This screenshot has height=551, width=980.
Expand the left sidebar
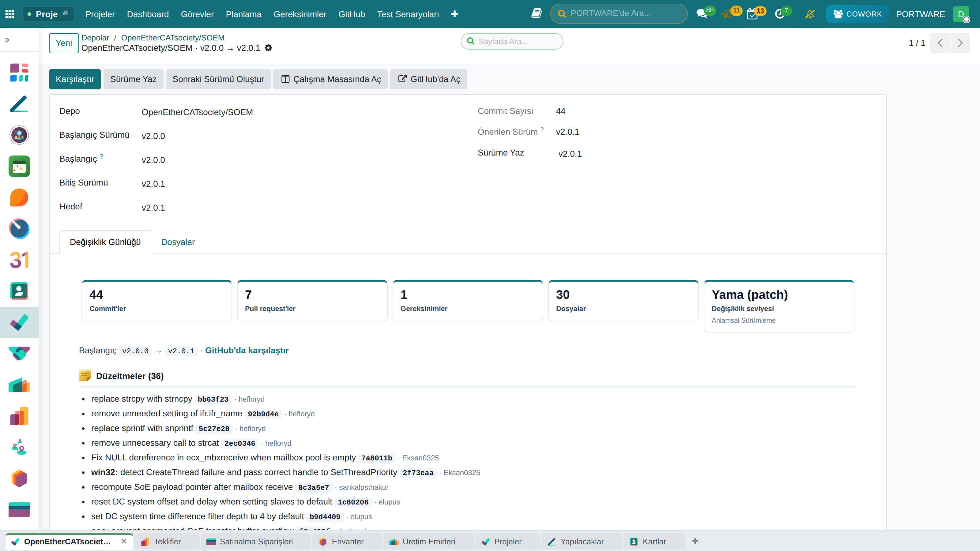(7, 40)
